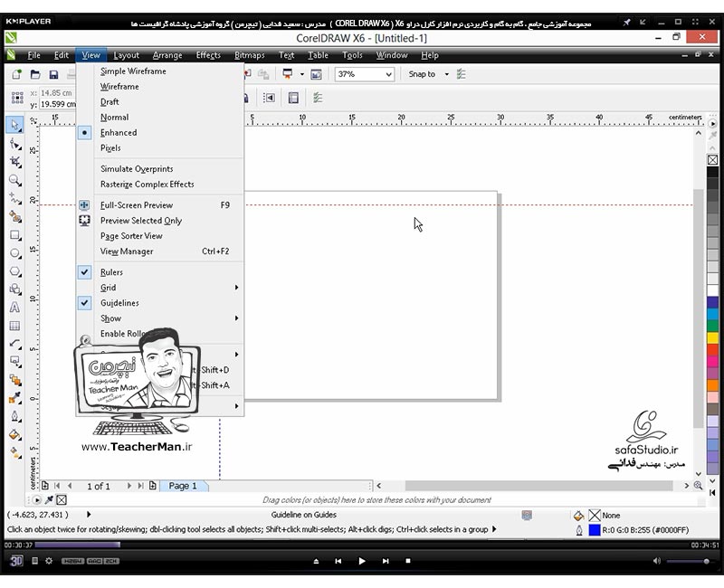This screenshot has height=588, width=724.
Task: Expand the cursor coordinates status arrow
Action: 89,514
